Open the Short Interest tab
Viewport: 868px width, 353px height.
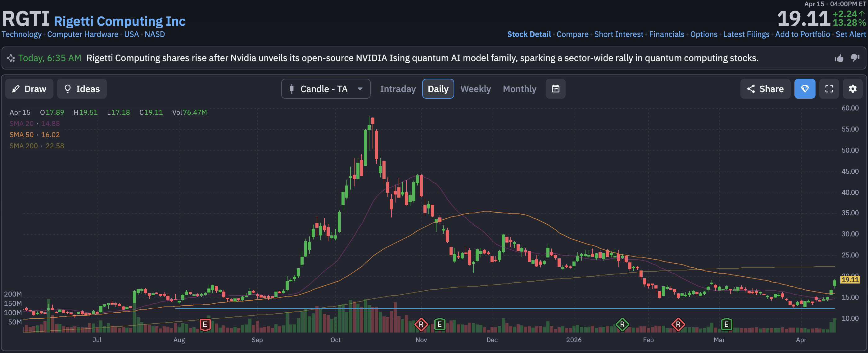click(618, 34)
